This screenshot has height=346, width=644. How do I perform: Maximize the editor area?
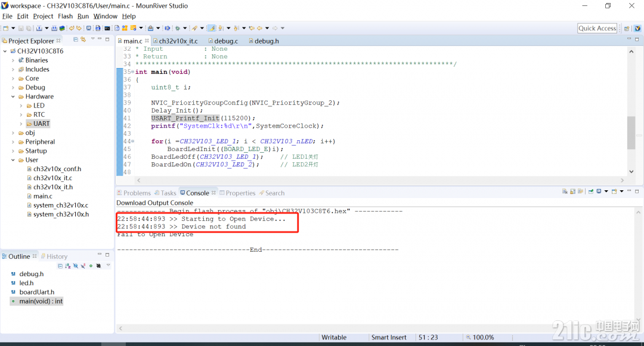click(637, 39)
